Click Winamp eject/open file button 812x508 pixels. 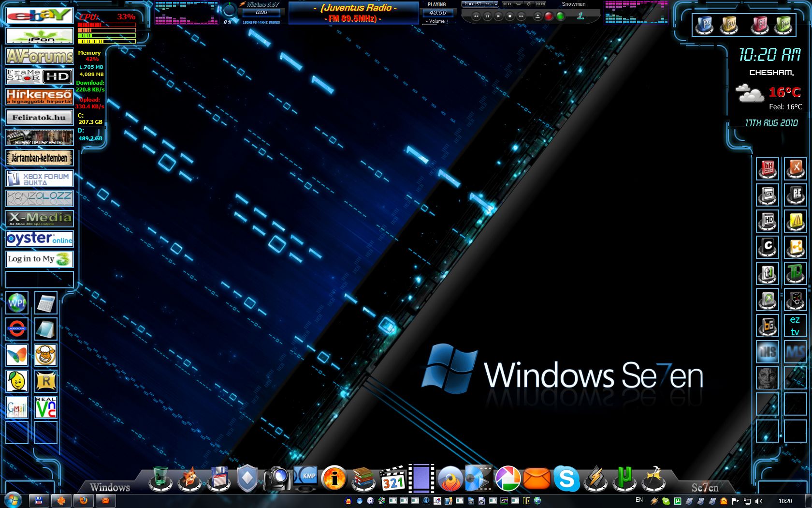pos(537,16)
